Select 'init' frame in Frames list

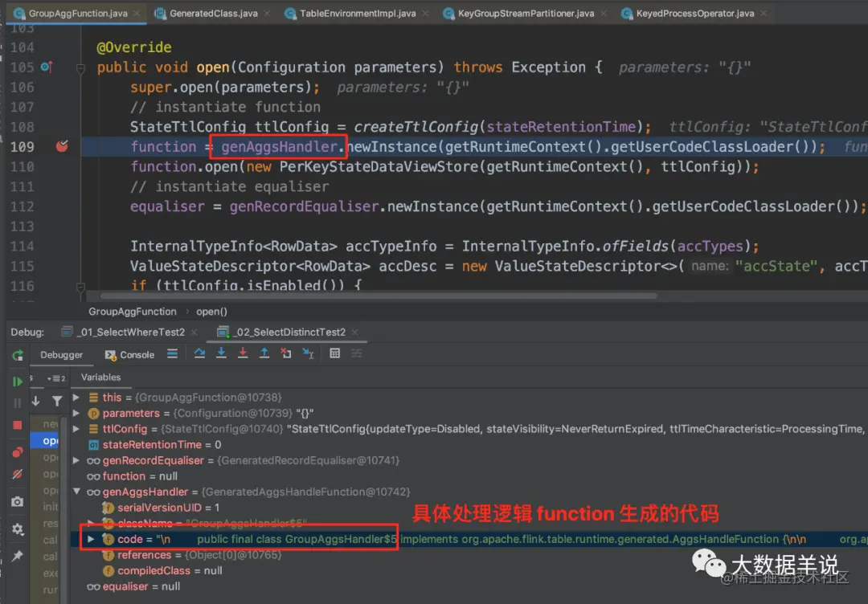(x=51, y=507)
